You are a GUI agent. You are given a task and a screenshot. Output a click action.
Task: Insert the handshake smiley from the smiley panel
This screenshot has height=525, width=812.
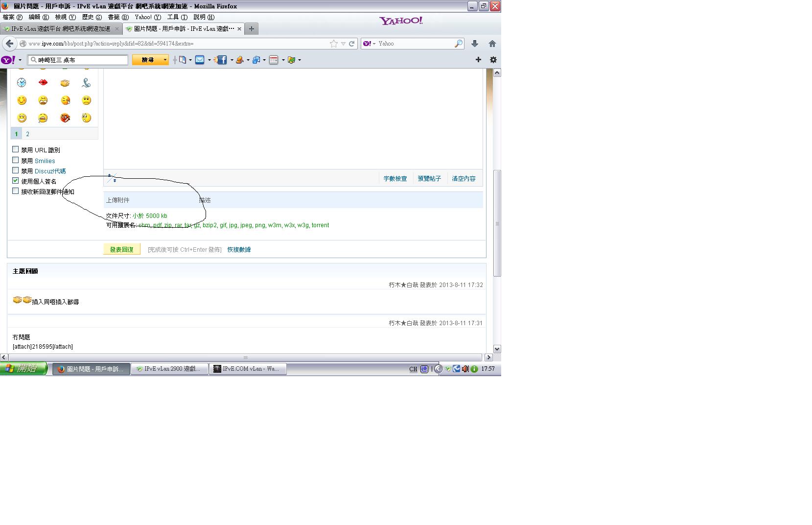(x=65, y=83)
